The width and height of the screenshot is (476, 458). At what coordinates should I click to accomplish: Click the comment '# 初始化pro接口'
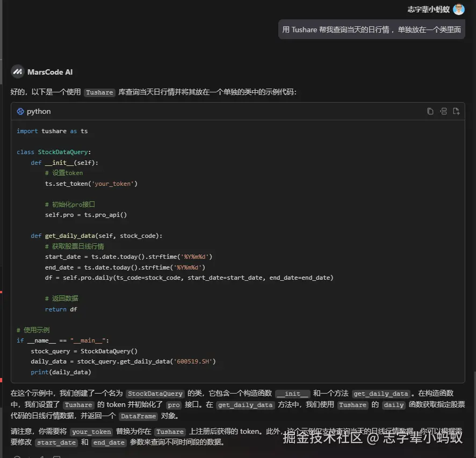point(70,205)
